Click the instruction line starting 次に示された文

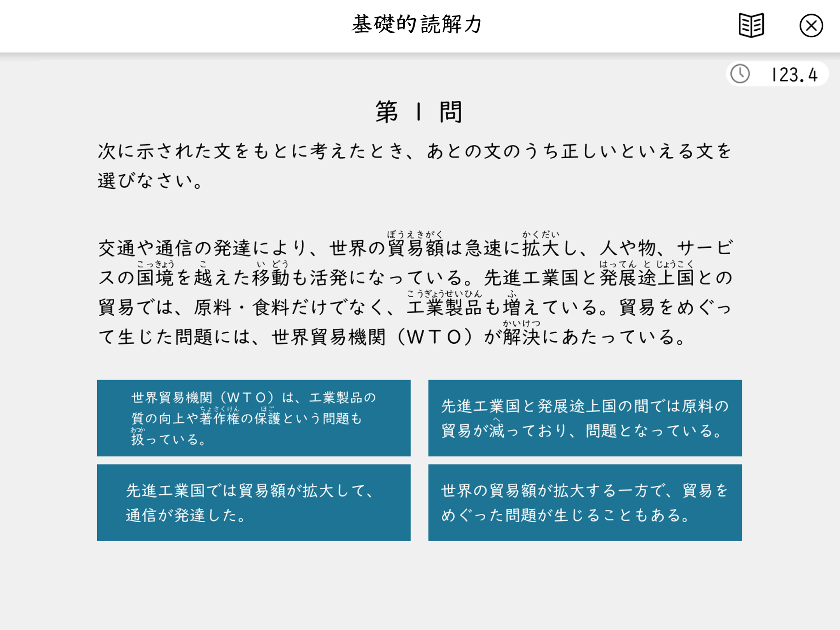tap(415, 151)
